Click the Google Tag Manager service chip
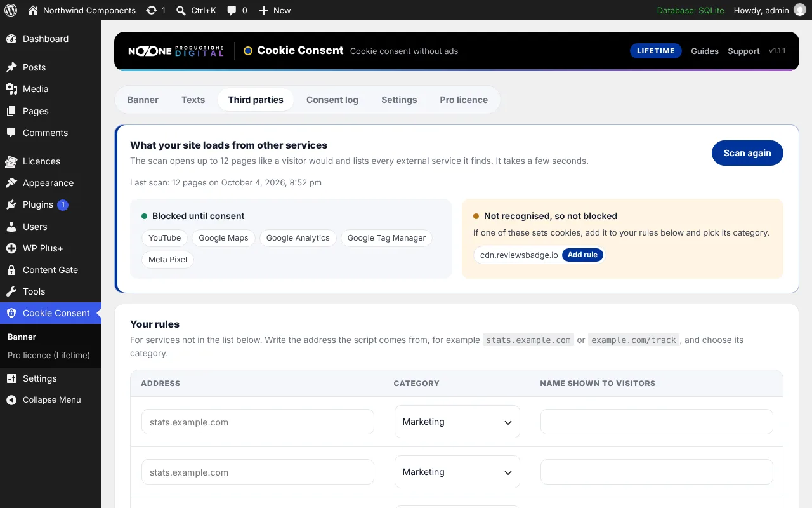812x508 pixels. click(x=386, y=238)
